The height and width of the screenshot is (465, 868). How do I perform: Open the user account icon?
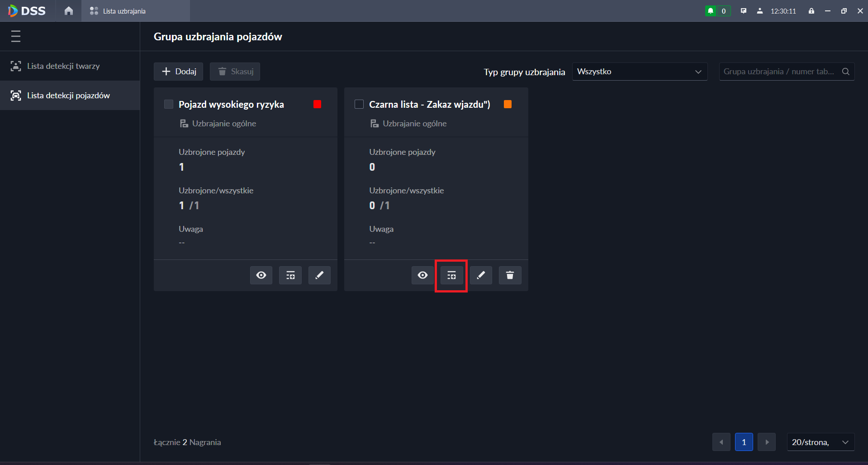click(760, 11)
